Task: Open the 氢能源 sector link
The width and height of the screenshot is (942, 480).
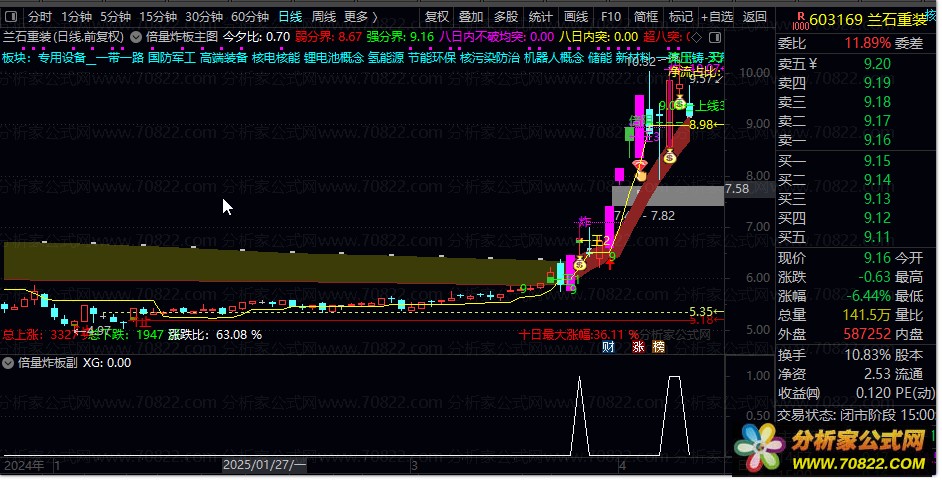Action: pyautogui.click(x=386, y=58)
